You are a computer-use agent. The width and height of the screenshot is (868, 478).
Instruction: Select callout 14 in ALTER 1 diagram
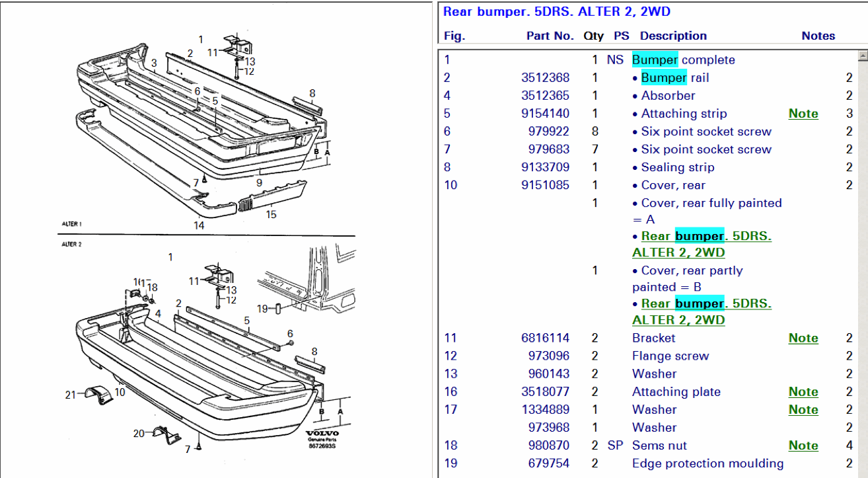(x=199, y=225)
